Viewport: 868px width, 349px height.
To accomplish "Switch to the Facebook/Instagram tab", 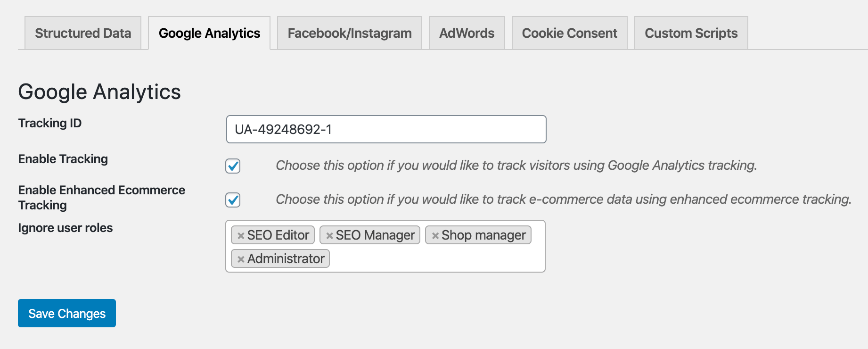I will tap(350, 33).
